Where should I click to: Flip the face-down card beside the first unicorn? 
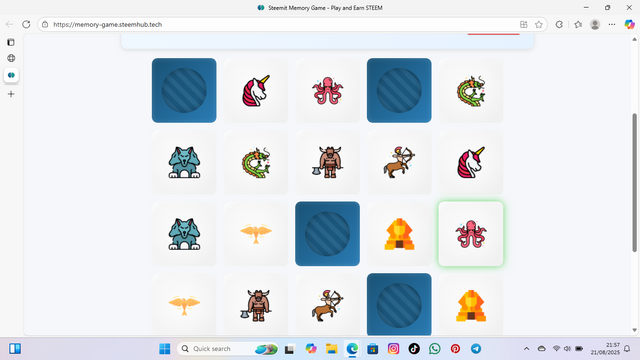(184, 90)
